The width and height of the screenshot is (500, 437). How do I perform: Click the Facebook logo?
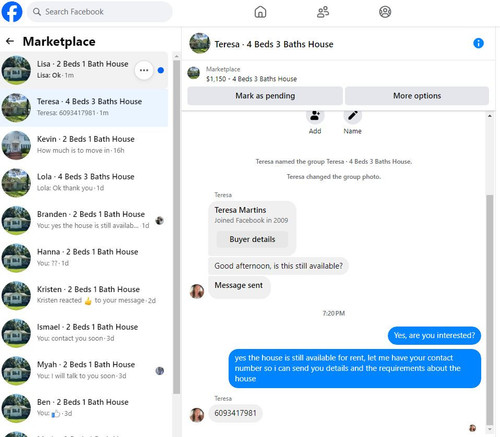(12, 11)
